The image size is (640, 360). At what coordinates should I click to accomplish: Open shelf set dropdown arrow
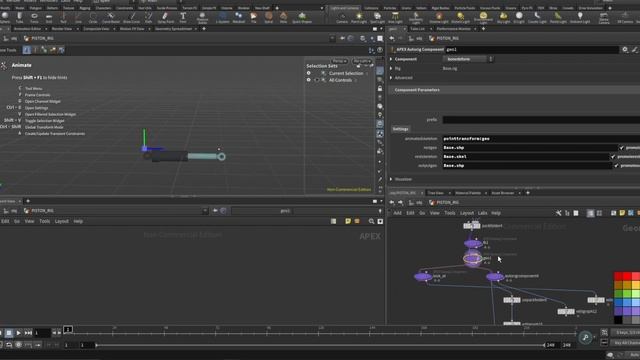322,8
